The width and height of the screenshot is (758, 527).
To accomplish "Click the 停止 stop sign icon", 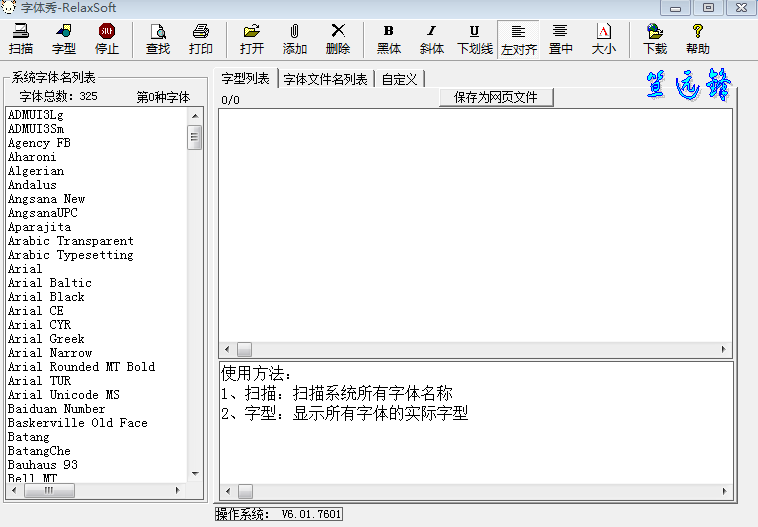I will (x=106, y=39).
